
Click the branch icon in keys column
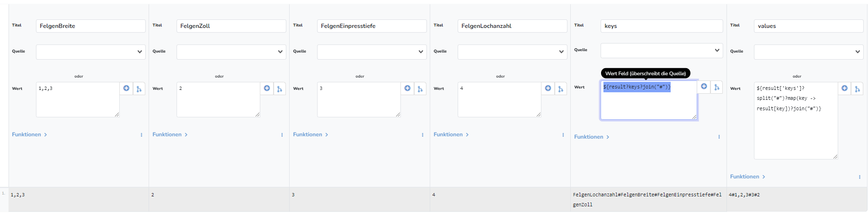pos(717,87)
